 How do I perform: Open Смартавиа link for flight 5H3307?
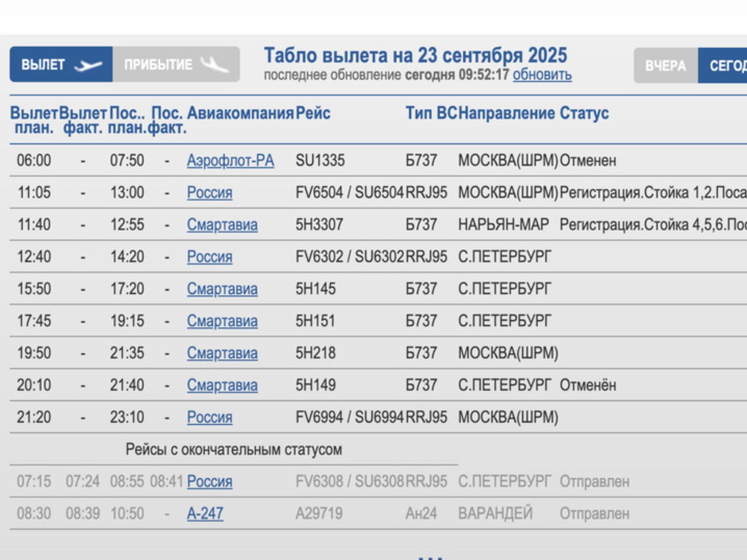pos(222,225)
